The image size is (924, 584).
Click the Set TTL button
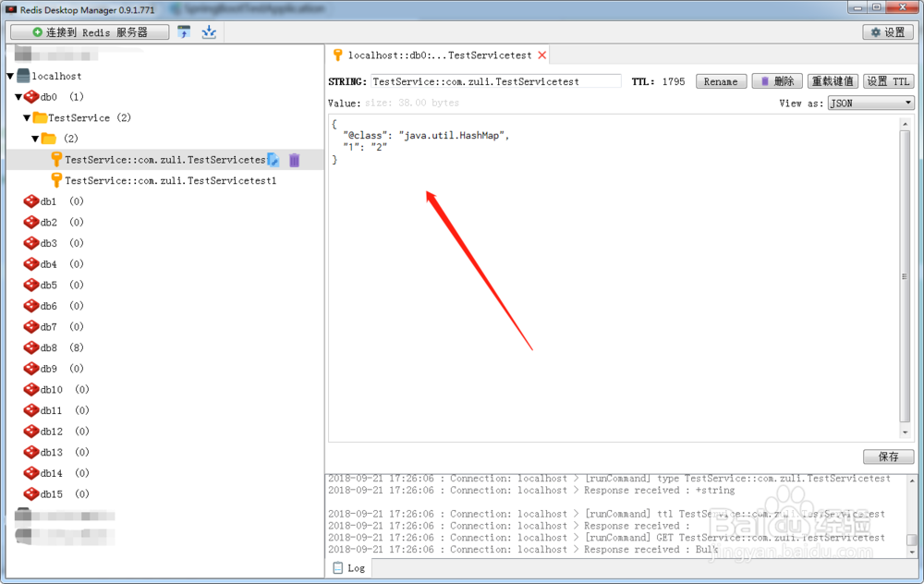[888, 81]
